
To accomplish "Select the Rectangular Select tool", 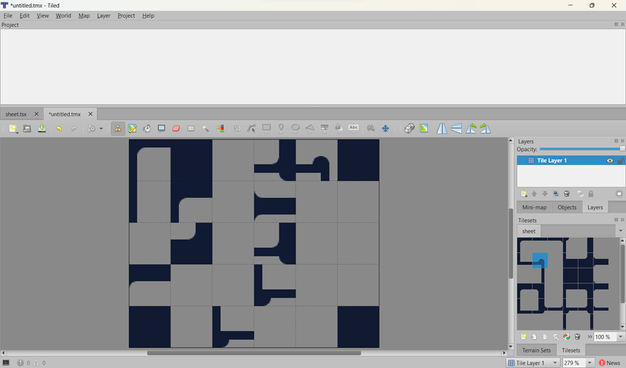I will (x=191, y=129).
